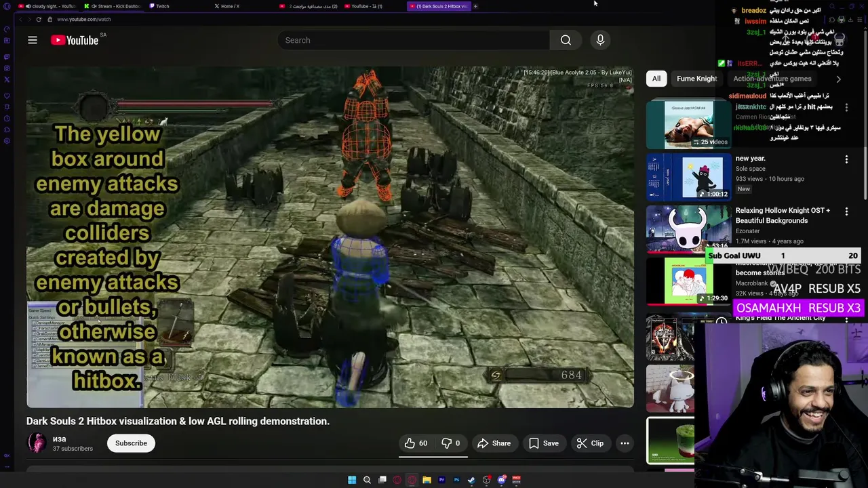The width and height of the screenshot is (868, 488).
Task: Click into YouTube search field
Action: click(x=414, y=40)
